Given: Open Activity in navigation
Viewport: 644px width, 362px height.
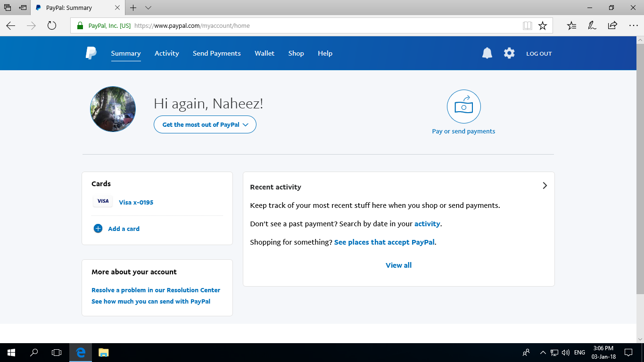Looking at the screenshot, I should pyautogui.click(x=167, y=53).
